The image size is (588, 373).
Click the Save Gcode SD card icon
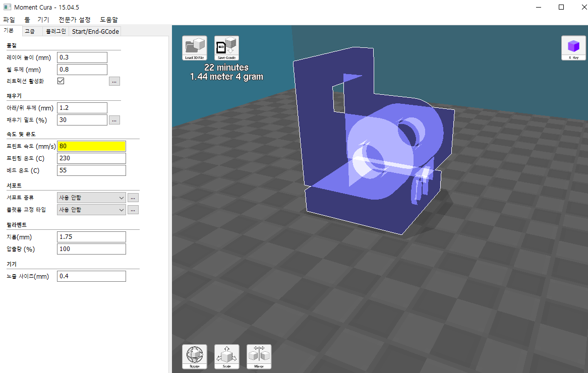click(x=226, y=48)
